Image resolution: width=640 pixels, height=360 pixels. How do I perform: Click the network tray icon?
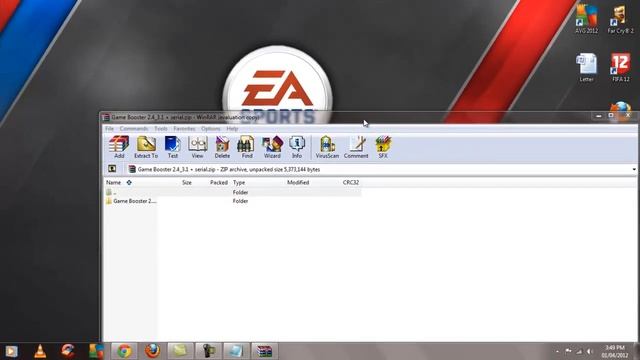(579, 351)
